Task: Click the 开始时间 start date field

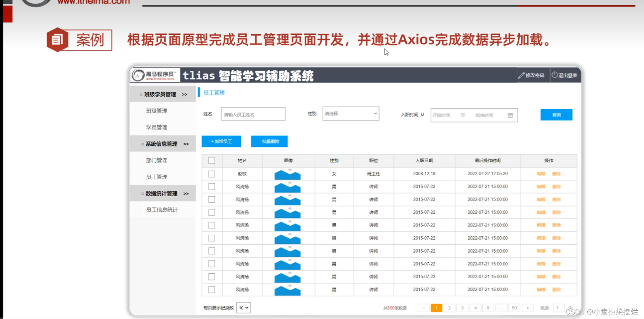Action: (442, 115)
